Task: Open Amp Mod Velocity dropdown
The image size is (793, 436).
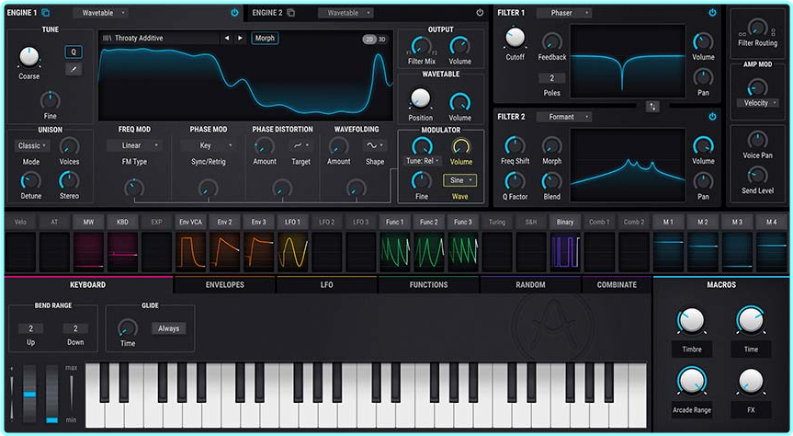Action: click(x=757, y=103)
